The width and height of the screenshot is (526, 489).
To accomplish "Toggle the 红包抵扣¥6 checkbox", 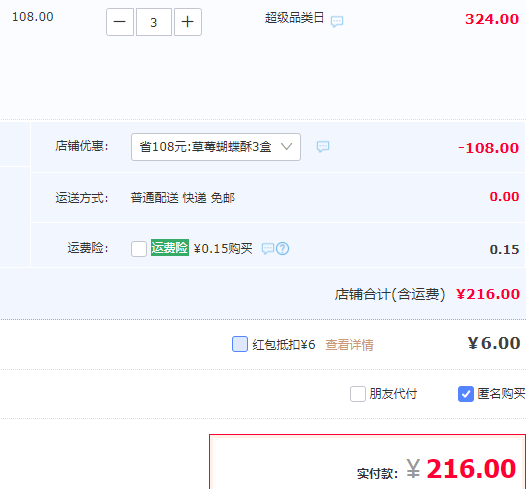I will pyautogui.click(x=240, y=344).
